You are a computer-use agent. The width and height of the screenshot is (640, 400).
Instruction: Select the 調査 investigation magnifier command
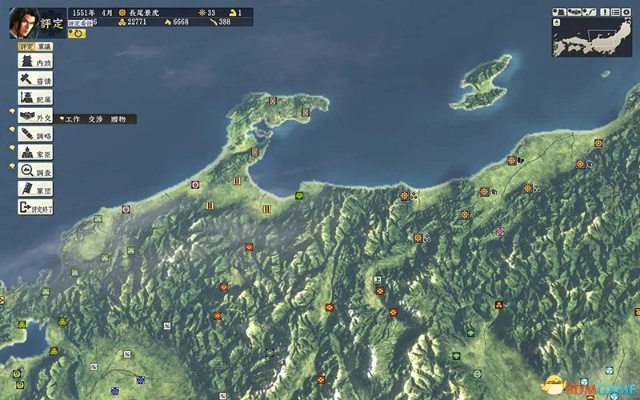pyautogui.click(x=35, y=171)
